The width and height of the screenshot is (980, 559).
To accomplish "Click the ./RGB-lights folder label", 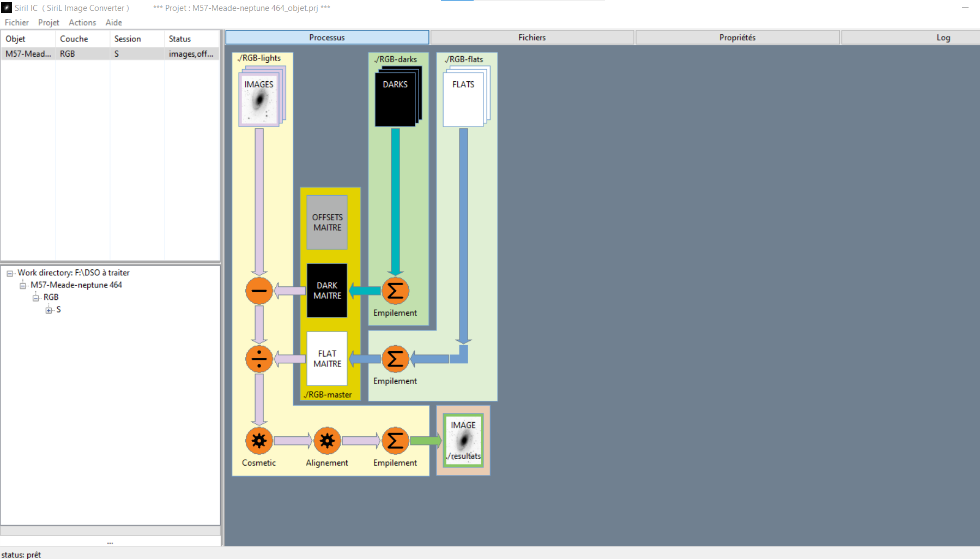I will point(259,58).
